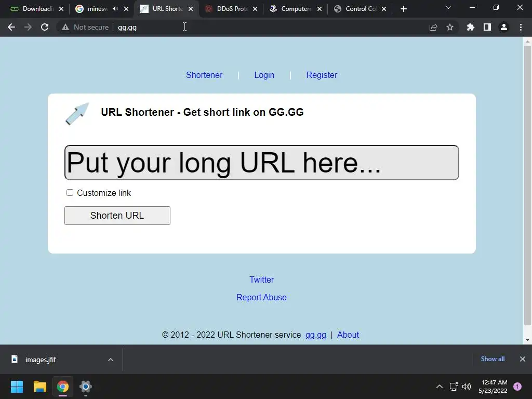Open the volume icon in the system tray
Image resolution: width=532 pixels, height=399 pixels.
pyautogui.click(x=467, y=387)
